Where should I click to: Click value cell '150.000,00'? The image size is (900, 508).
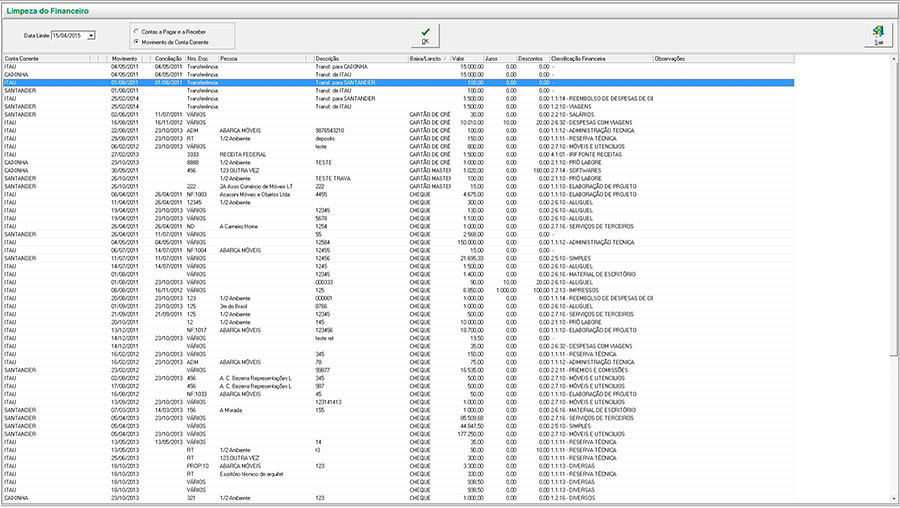471,243
